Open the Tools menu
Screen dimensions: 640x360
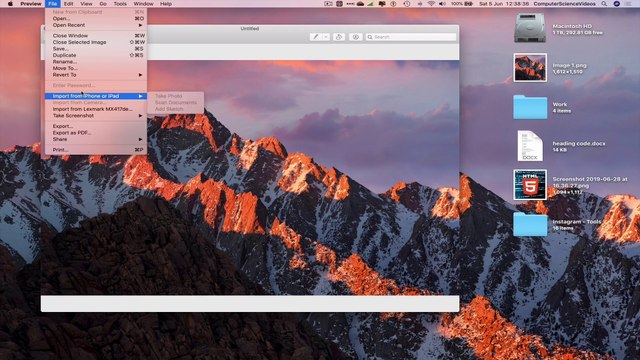tap(120, 4)
